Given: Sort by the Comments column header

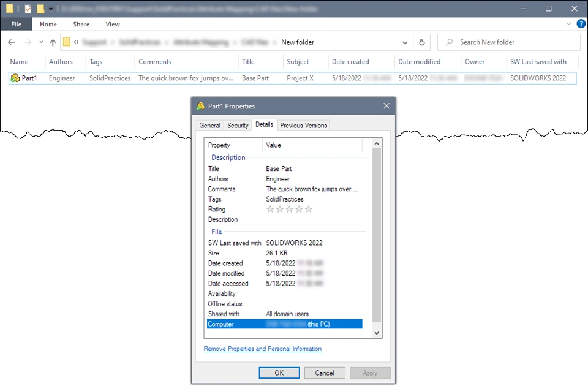Looking at the screenshot, I should click(x=155, y=62).
